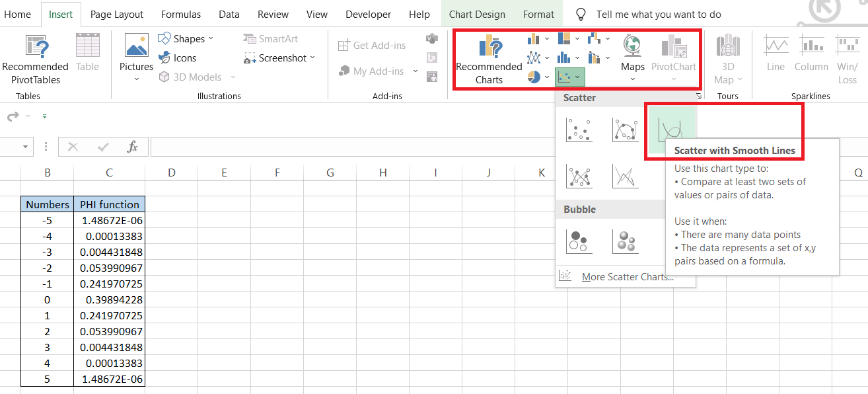Insert the flat Bubble chart
The image size is (868, 394).
579,241
